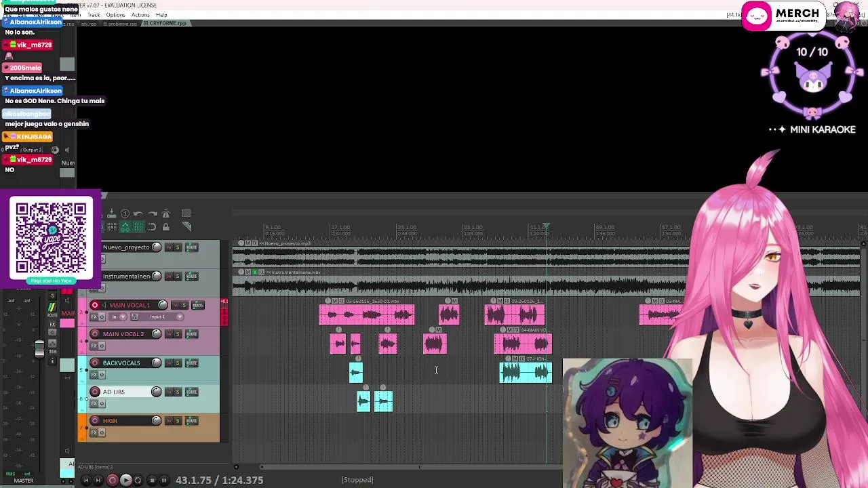Select first MAIN VOCAL 1 audio clip
868x488 pixels.
point(367,315)
